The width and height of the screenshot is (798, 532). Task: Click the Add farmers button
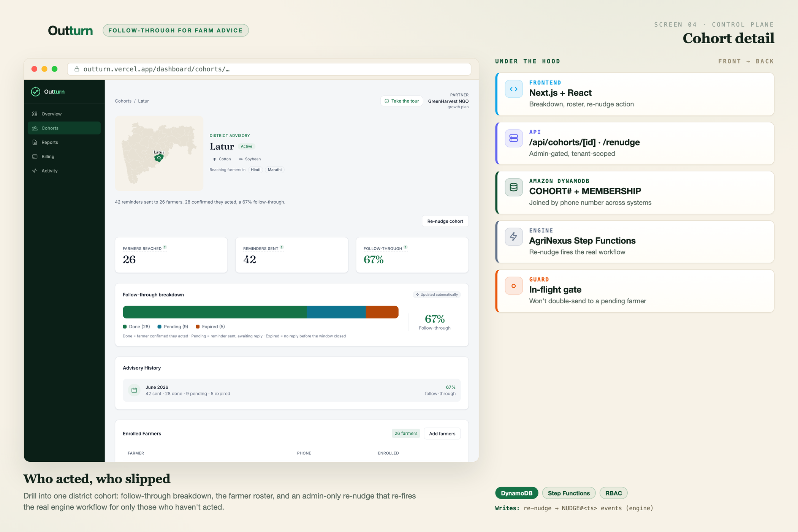point(442,434)
